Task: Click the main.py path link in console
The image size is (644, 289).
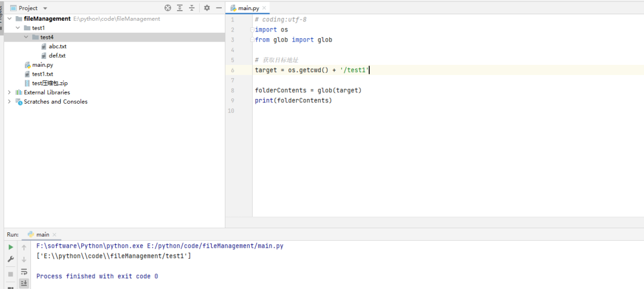Action: 216,246
